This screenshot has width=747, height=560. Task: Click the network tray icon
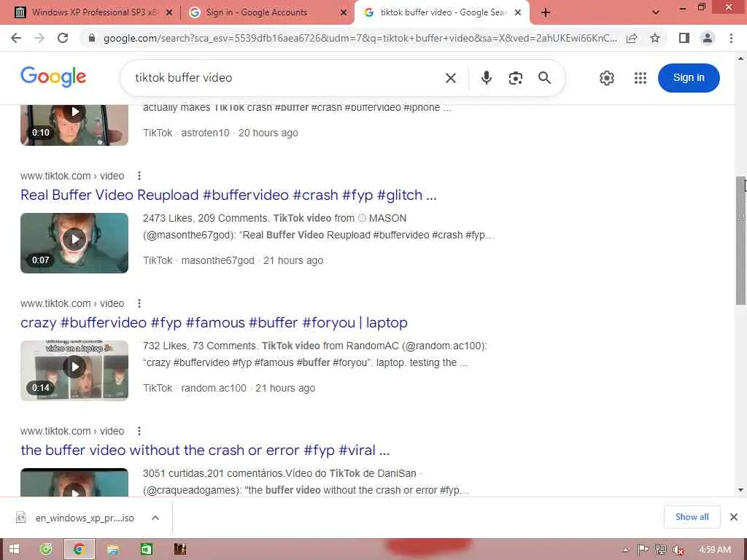click(660, 550)
